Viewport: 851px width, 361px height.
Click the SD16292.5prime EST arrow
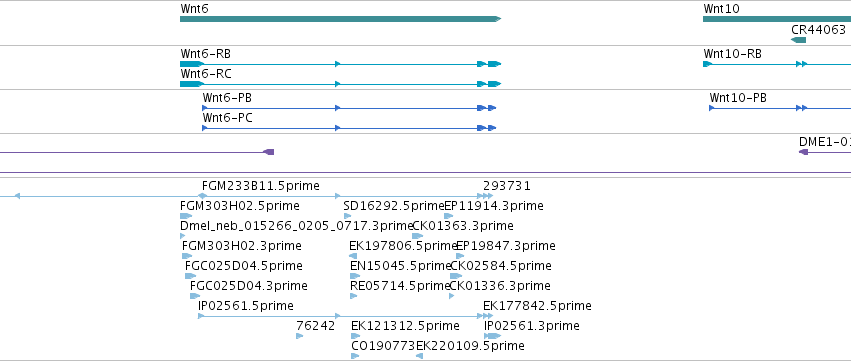click(x=347, y=216)
